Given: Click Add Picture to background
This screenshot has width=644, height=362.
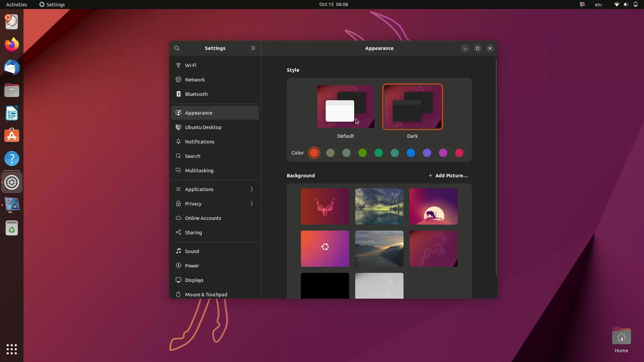Looking at the screenshot, I should click(448, 175).
